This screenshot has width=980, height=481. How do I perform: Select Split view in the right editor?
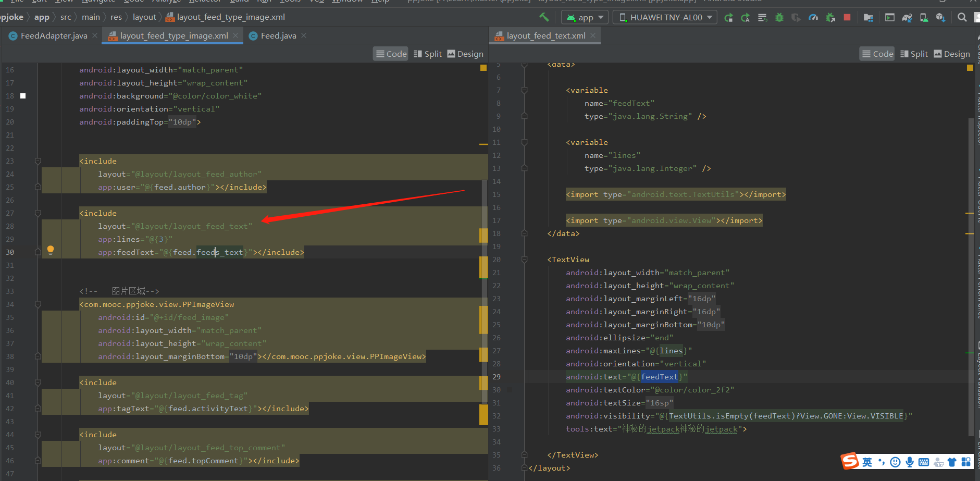[x=914, y=54]
